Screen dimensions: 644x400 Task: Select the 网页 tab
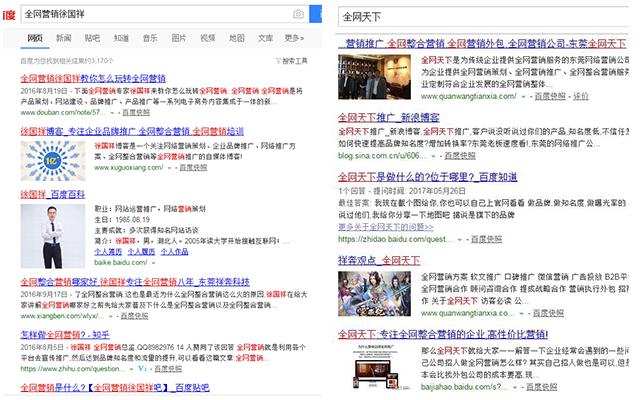[x=35, y=38]
